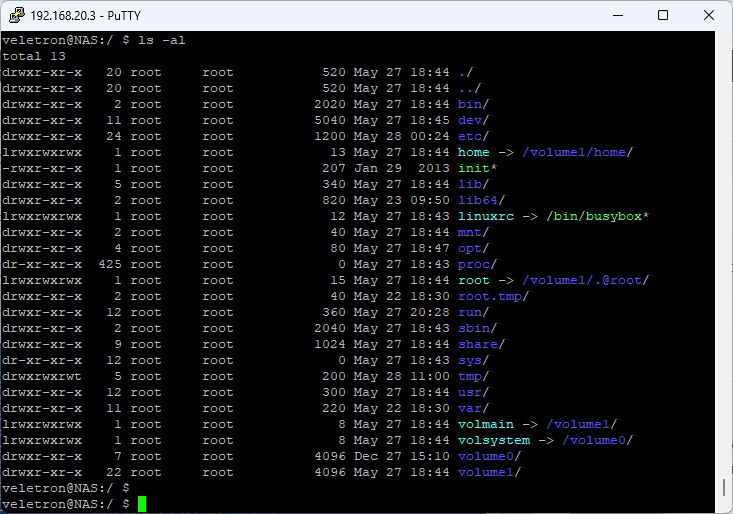733x514 pixels.
Task: Click the 'May 28 11:00' date of tmp
Action: [x=402, y=376]
